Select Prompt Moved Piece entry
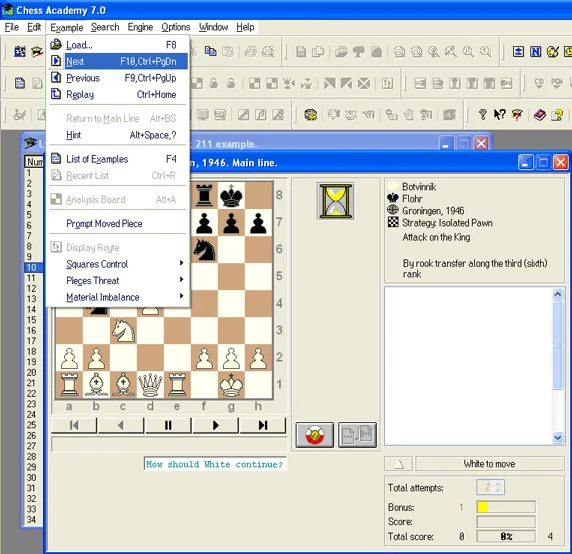Image resolution: width=572 pixels, height=554 pixels. click(x=117, y=224)
